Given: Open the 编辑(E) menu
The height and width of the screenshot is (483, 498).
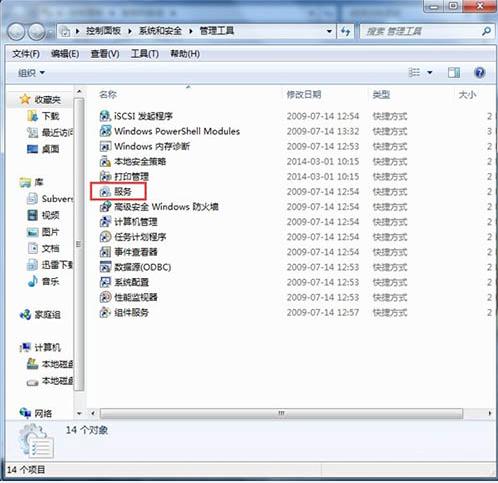Looking at the screenshot, I should (x=65, y=54).
